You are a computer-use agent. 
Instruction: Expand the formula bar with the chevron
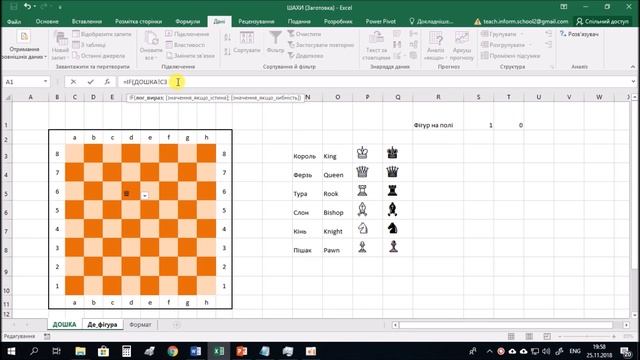tap(633, 82)
